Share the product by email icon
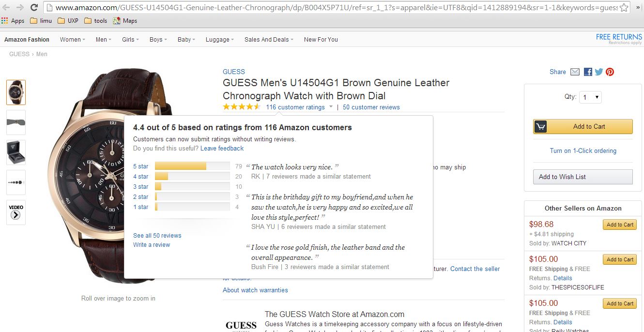Screen dimensions: 644x332 click(575, 72)
